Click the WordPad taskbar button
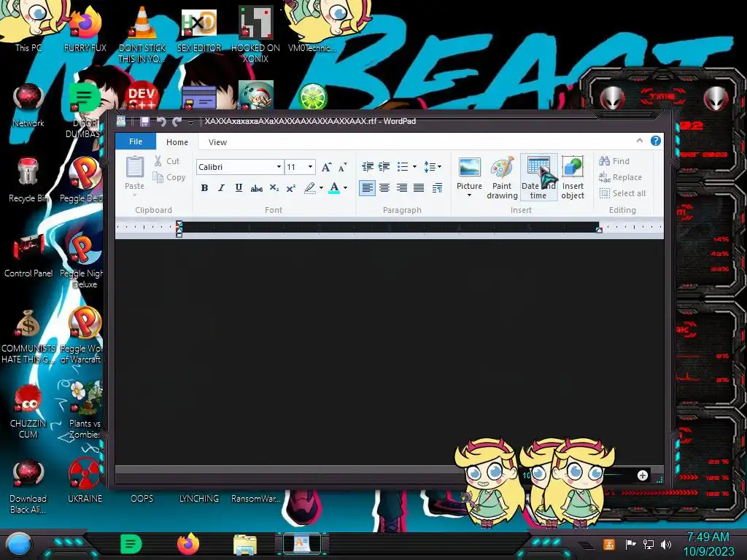Image resolution: width=747 pixels, height=560 pixels. (301, 544)
